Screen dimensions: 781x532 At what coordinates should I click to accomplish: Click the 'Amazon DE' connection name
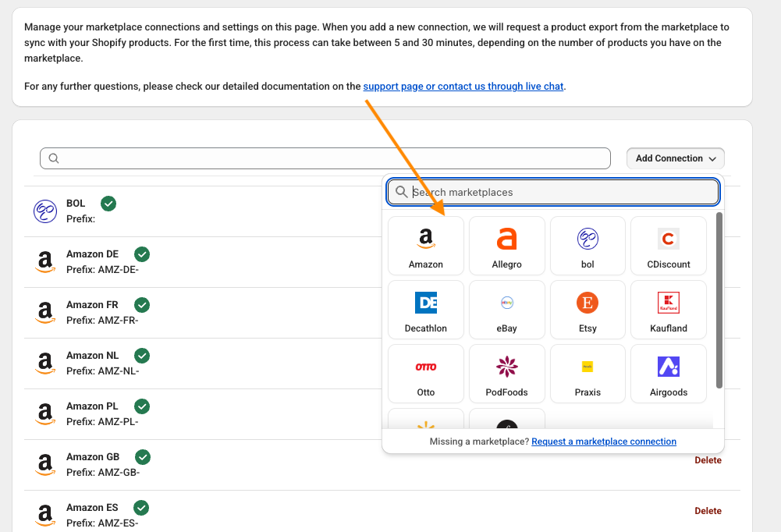coord(93,254)
